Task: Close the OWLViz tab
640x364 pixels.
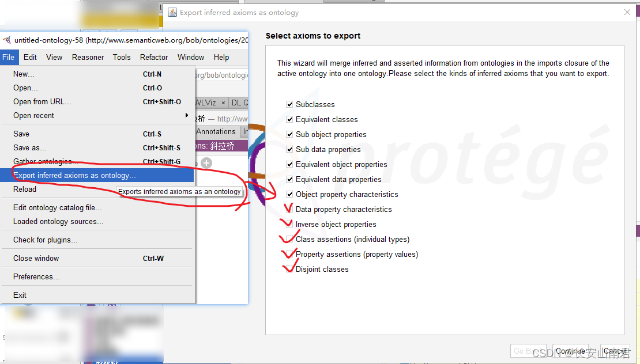Action: click(x=223, y=103)
